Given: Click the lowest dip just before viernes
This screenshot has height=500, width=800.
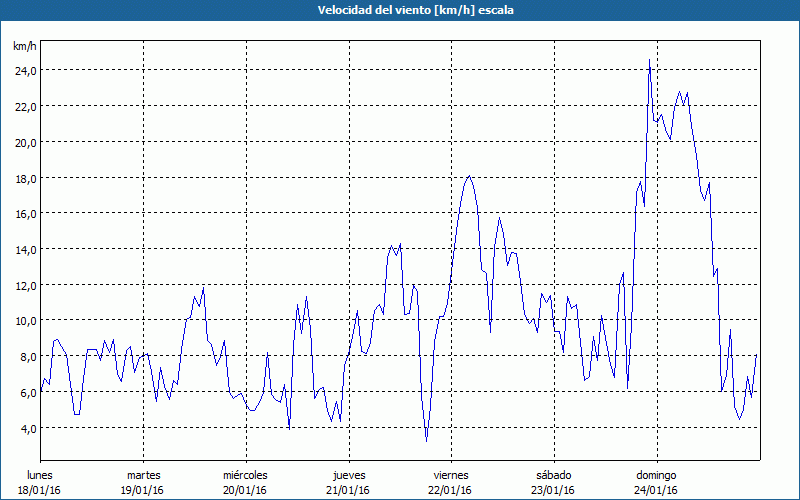Looking at the screenshot, I should coord(427,439).
